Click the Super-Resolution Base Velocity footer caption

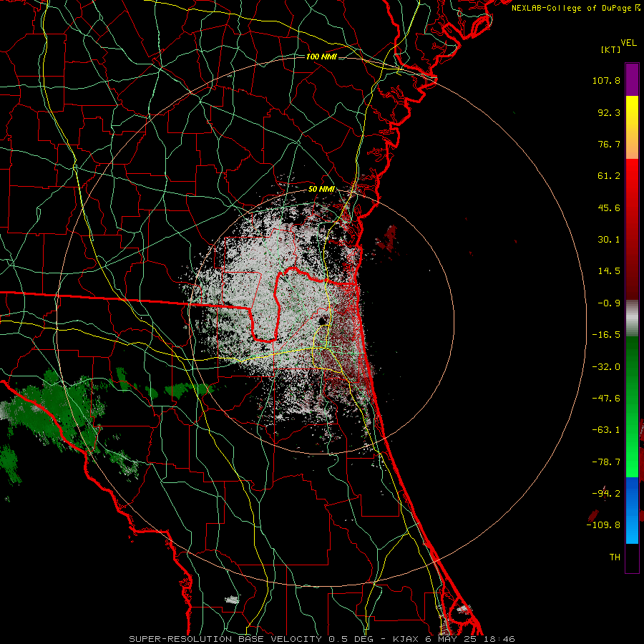(x=322, y=639)
